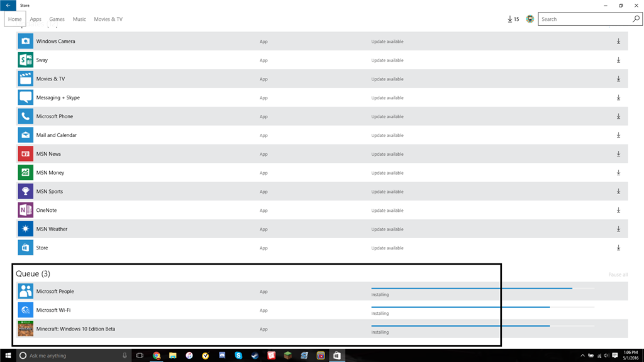This screenshot has height=362, width=644.
Task: Click the Movies & TV clapperboard icon
Action: (x=25, y=79)
